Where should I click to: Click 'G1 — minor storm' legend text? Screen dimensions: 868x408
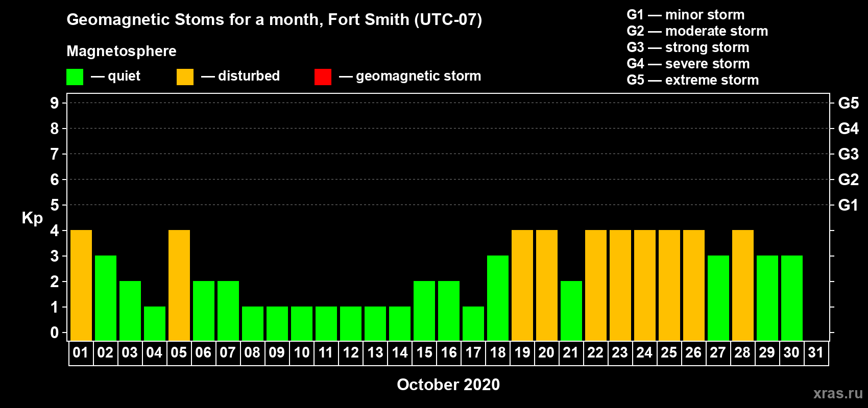686,15
